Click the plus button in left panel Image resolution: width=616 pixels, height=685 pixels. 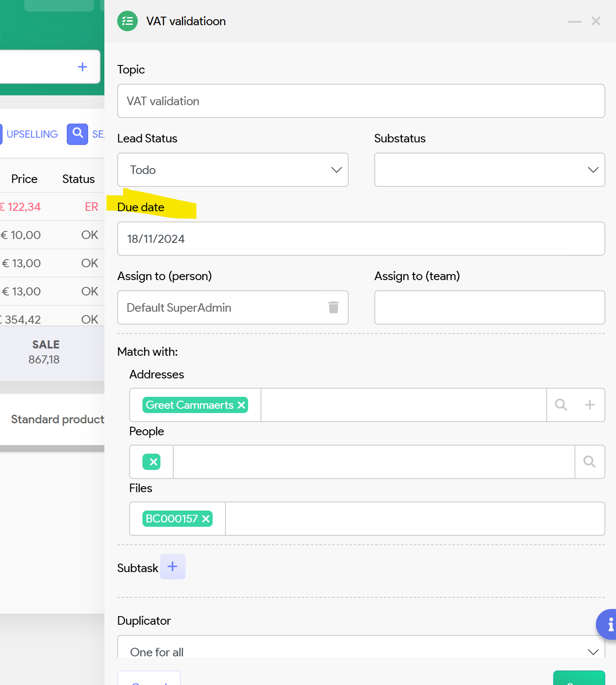click(83, 67)
